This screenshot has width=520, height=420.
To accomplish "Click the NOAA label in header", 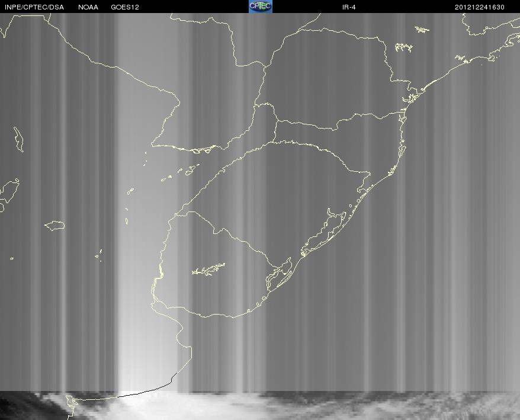I will 88,7.
